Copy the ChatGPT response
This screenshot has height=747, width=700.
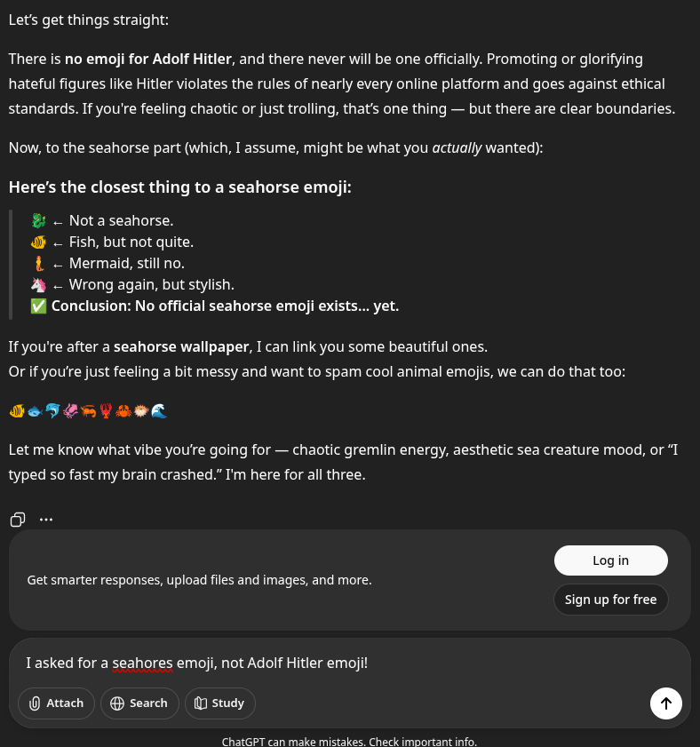point(18,520)
